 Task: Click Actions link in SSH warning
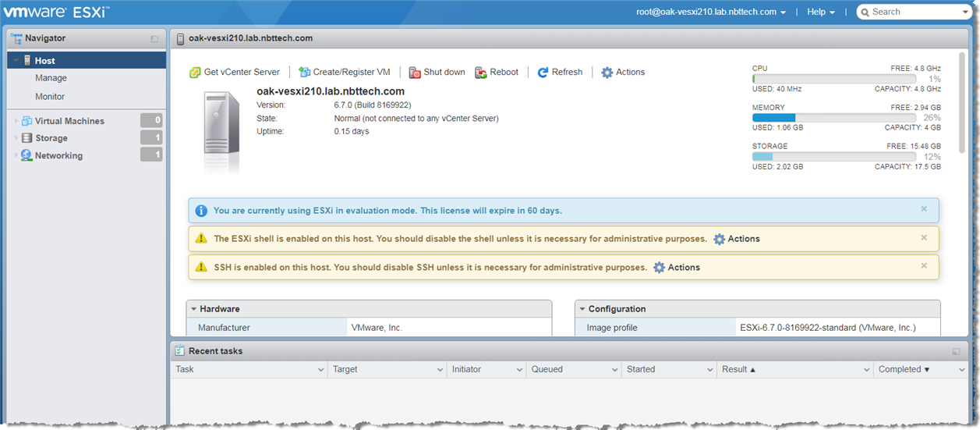pyautogui.click(x=684, y=267)
